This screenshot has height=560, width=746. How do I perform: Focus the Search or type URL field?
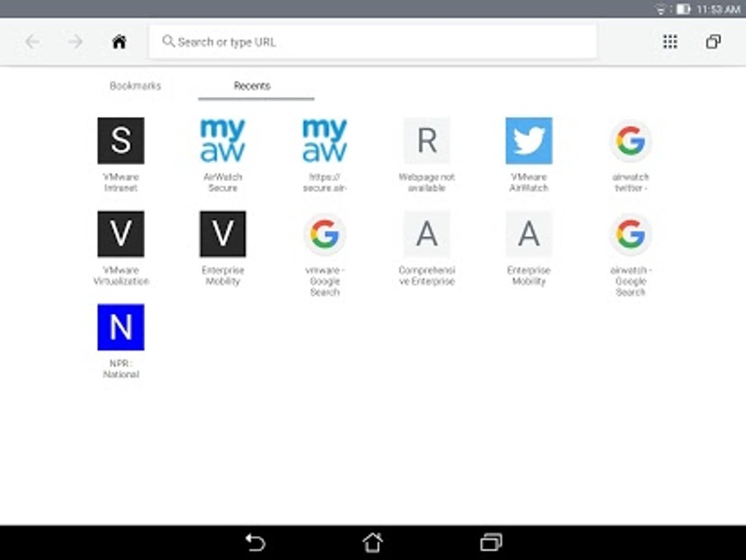(x=372, y=42)
